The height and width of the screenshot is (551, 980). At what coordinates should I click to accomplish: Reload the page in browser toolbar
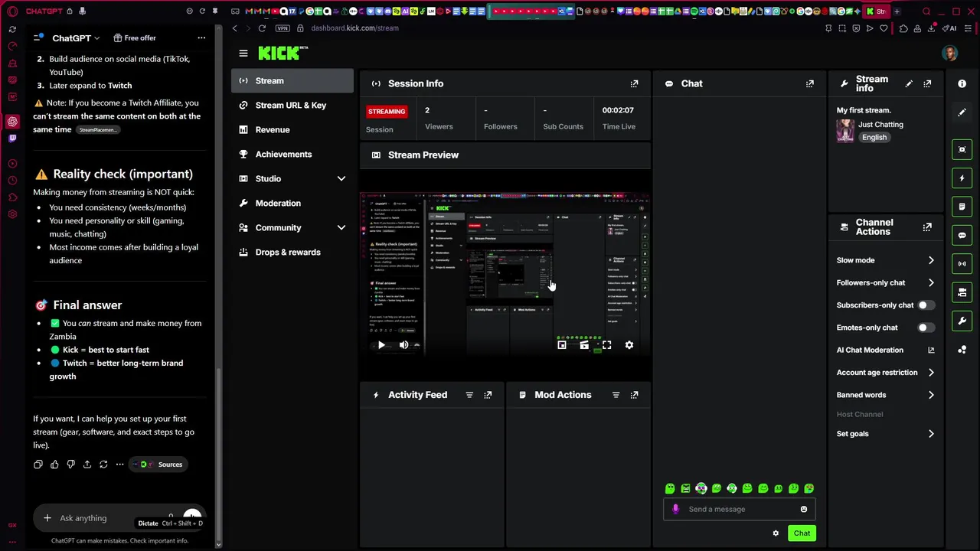tap(262, 28)
